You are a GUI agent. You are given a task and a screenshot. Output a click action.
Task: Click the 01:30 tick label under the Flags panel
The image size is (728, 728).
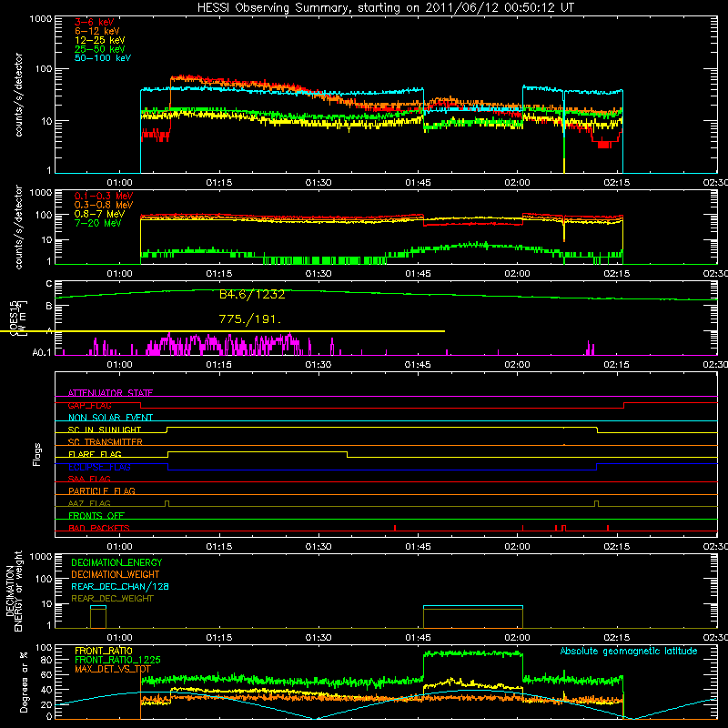coord(318,547)
